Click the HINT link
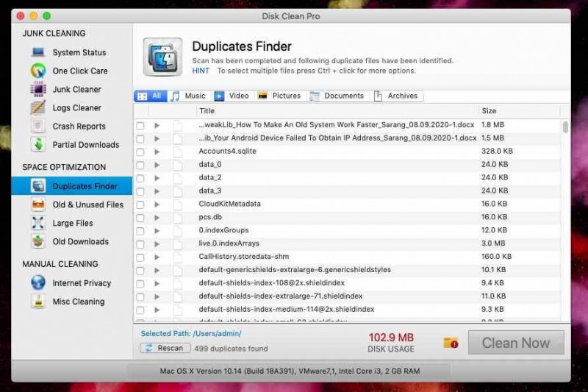This screenshot has height=392, width=588. 201,71
